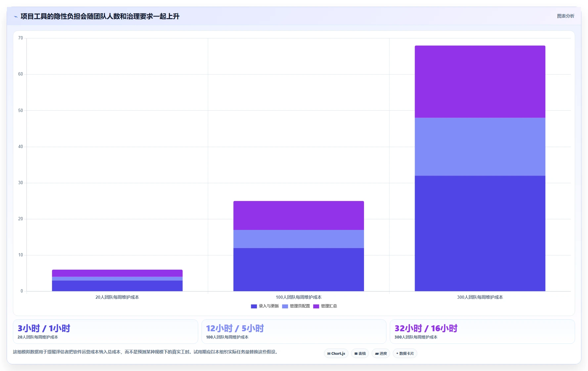Click the y-axis value 30
This screenshot has width=588, height=371.
(21, 183)
